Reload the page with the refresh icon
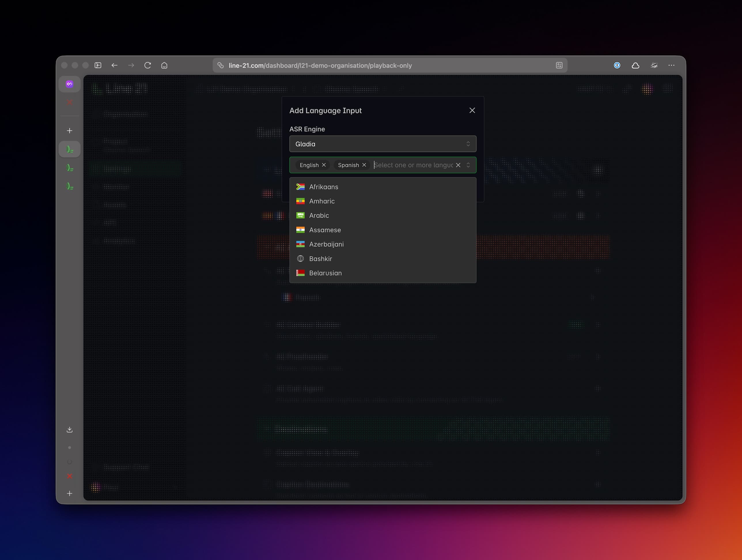Image resolution: width=742 pixels, height=560 pixels. [x=147, y=65]
